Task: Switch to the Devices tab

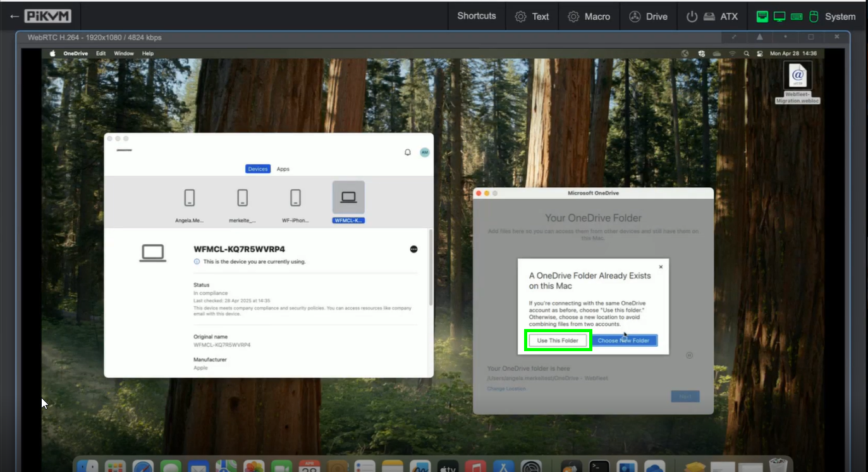Action: (x=258, y=169)
